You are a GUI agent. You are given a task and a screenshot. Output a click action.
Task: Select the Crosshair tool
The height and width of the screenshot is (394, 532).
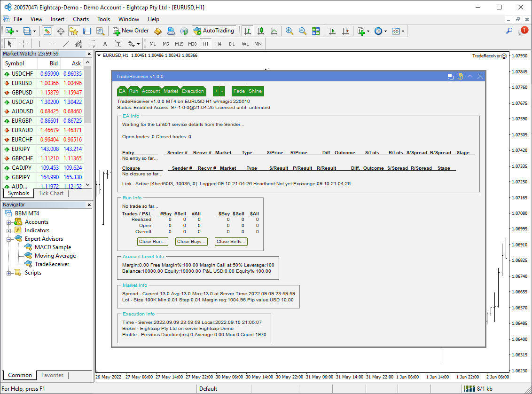click(x=23, y=44)
